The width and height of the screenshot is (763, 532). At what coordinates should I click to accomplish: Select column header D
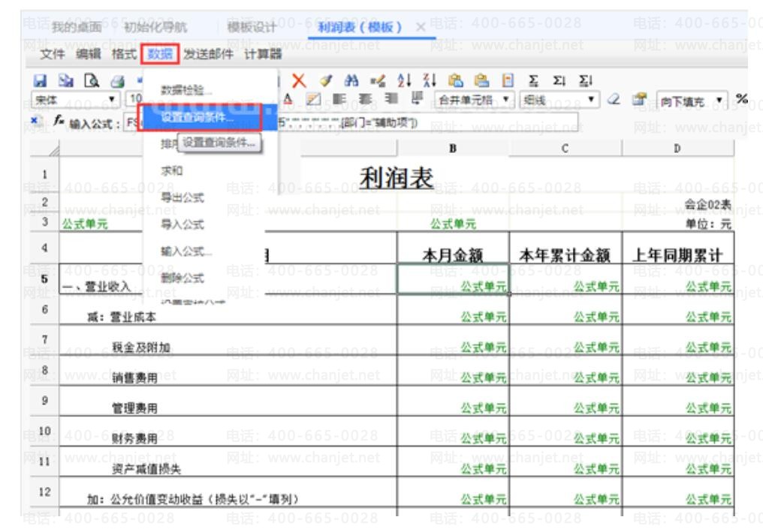click(x=677, y=149)
